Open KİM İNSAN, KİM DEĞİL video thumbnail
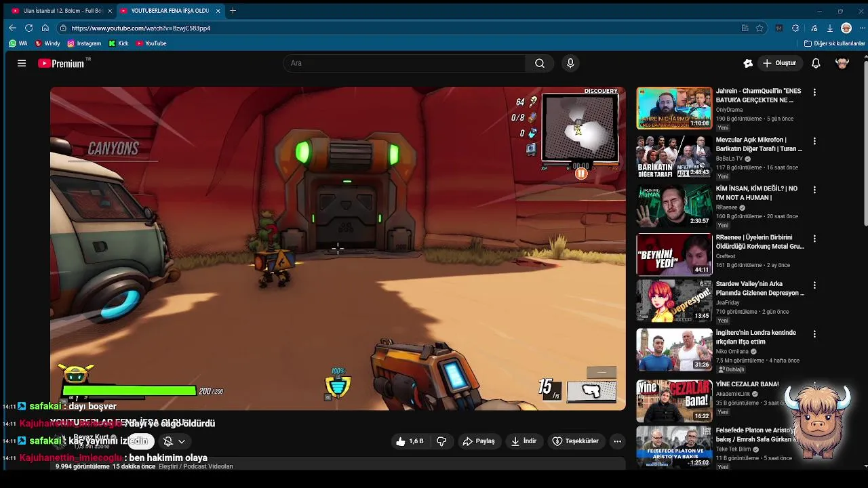The width and height of the screenshot is (868, 488). click(674, 205)
